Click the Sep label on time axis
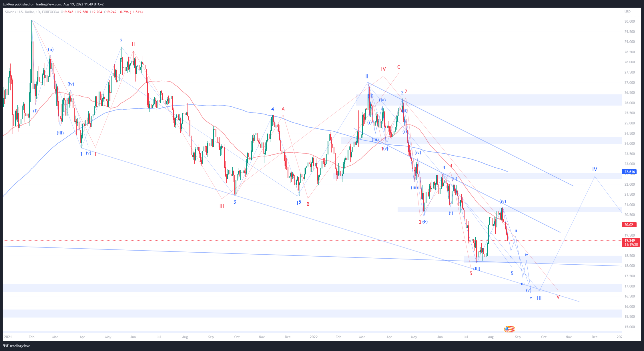This screenshot has width=644, height=351. coord(518,337)
